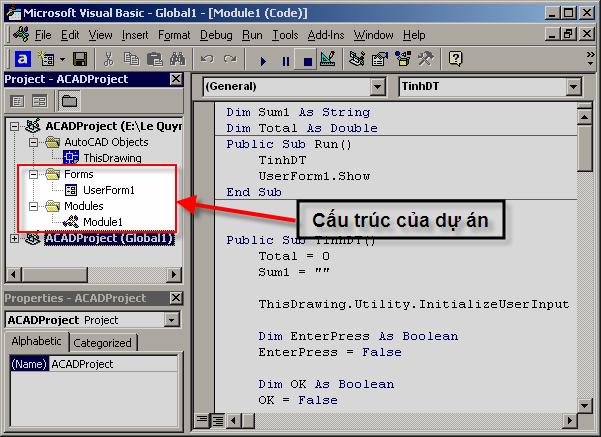Open the TinhDT procedure dropdown
The width and height of the screenshot is (601, 437).
[573, 87]
